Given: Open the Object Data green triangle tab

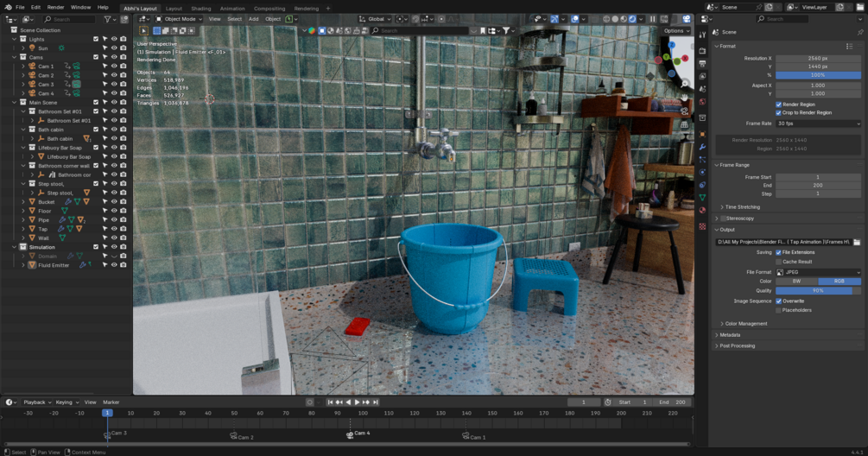Looking at the screenshot, I should 702,197.
